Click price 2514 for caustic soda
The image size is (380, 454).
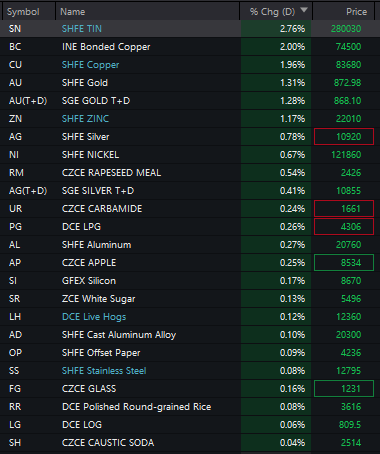[351, 443]
